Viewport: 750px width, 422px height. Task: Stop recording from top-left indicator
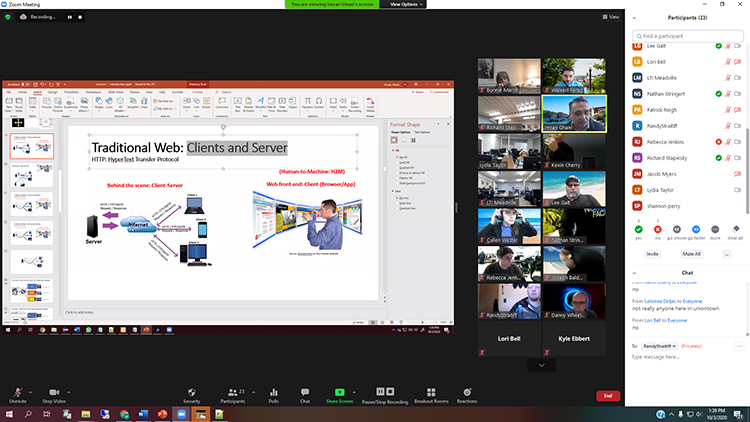[x=80, y=17]
